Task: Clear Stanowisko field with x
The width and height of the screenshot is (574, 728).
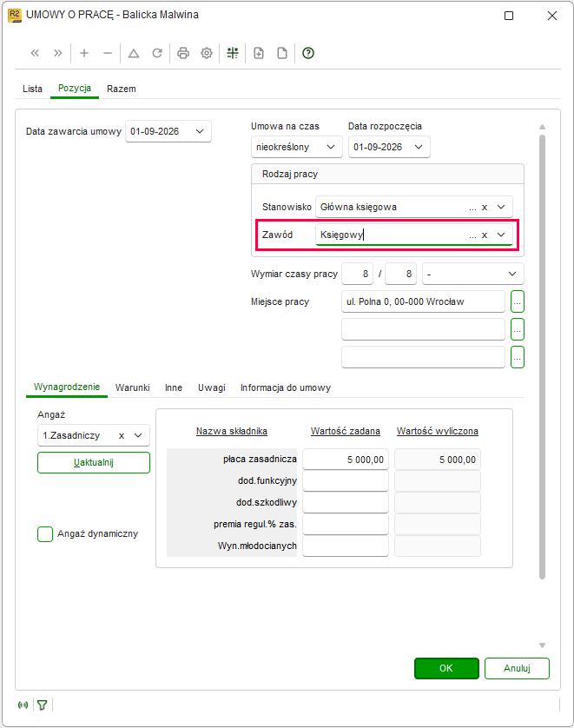Action: [x=485, y=207]
